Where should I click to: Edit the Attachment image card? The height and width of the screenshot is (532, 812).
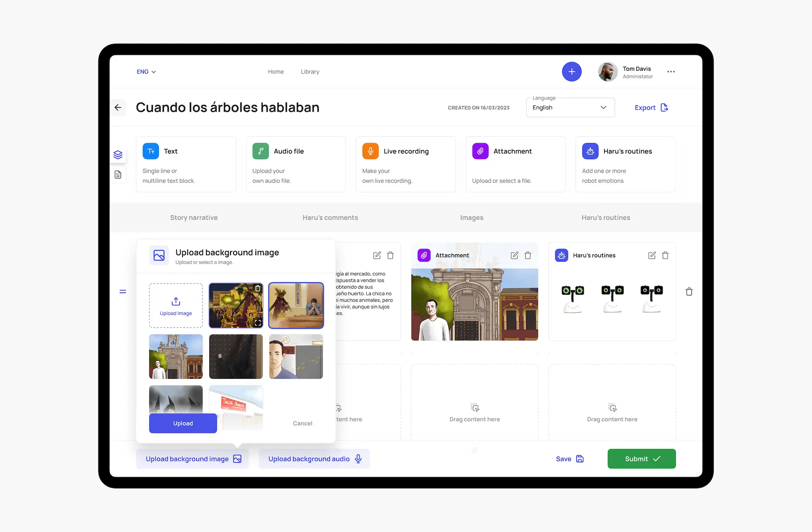pyautogui.click(x=514, y=255)
